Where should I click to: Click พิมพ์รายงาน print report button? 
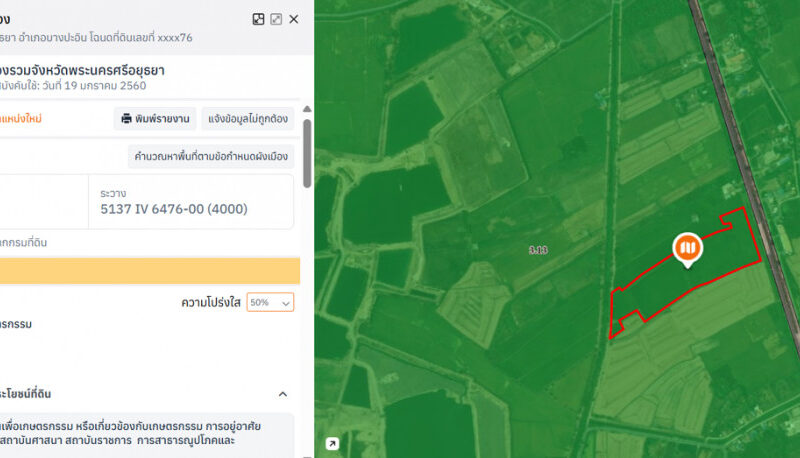coord(155,118)
